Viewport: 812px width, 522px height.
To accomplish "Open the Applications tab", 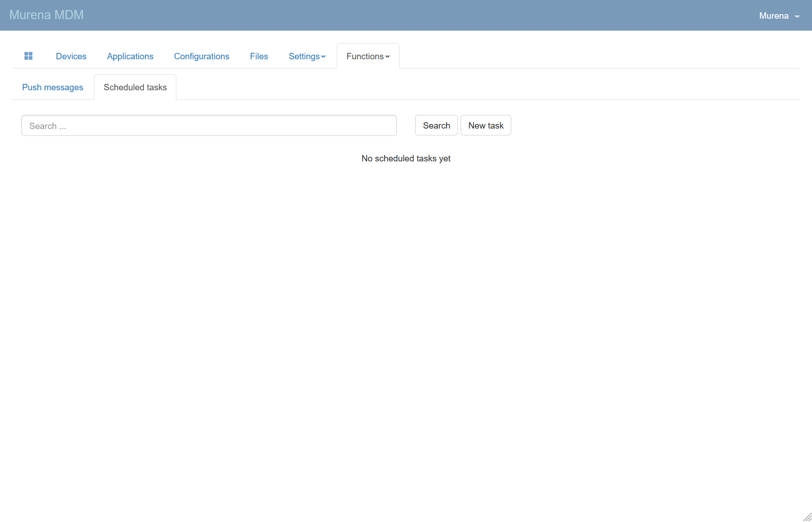I will pyautogui.click(x=130, y=56).
